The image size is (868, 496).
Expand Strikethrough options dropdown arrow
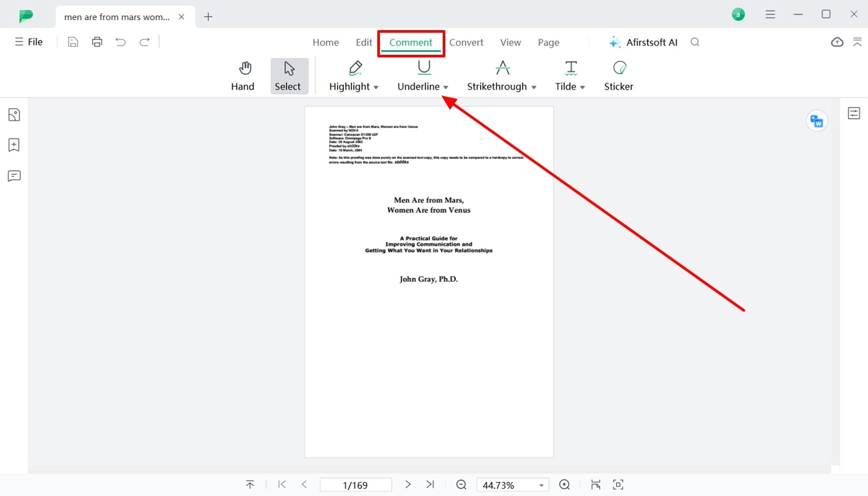533,87
